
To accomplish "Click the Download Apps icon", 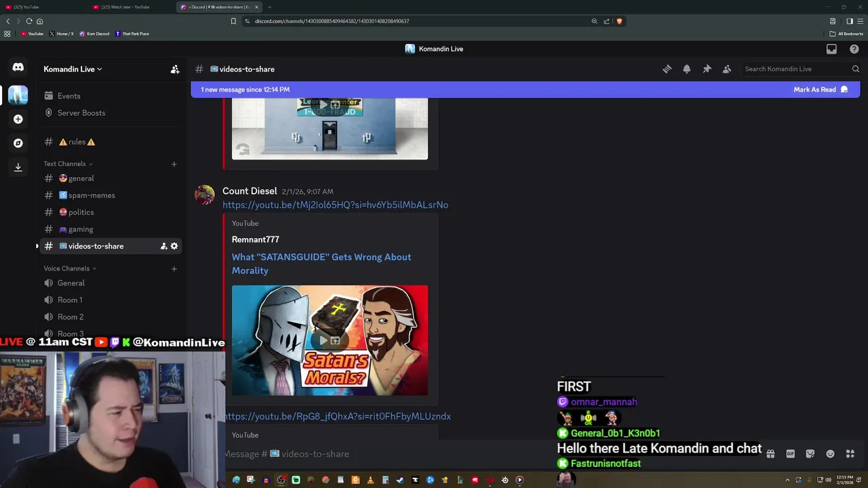I will [18, 167].
